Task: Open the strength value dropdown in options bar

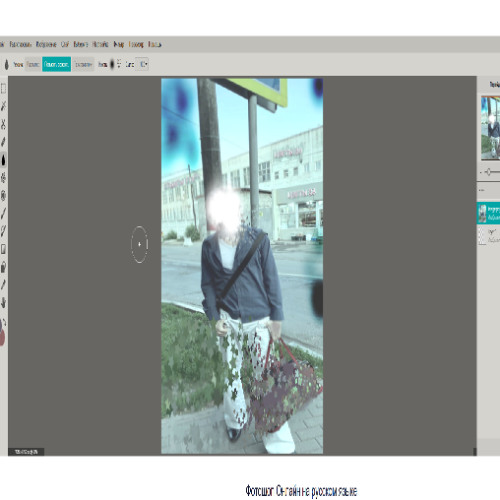Action: (143, 64)
